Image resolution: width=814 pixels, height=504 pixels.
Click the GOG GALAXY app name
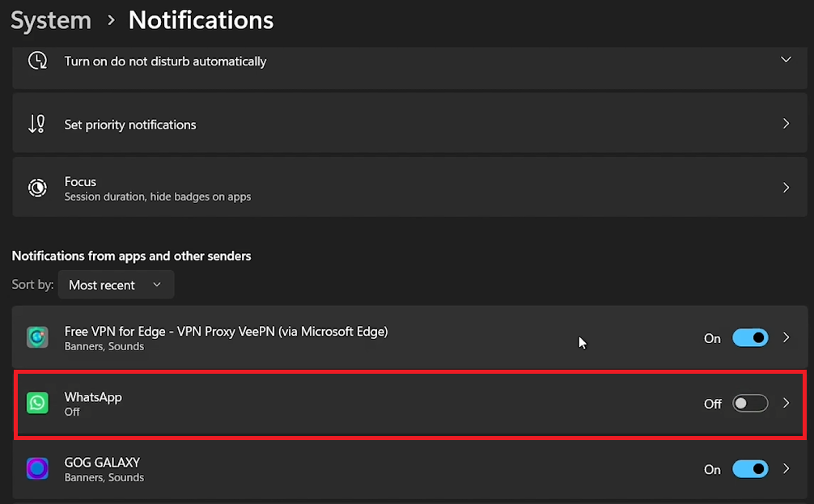102,462
